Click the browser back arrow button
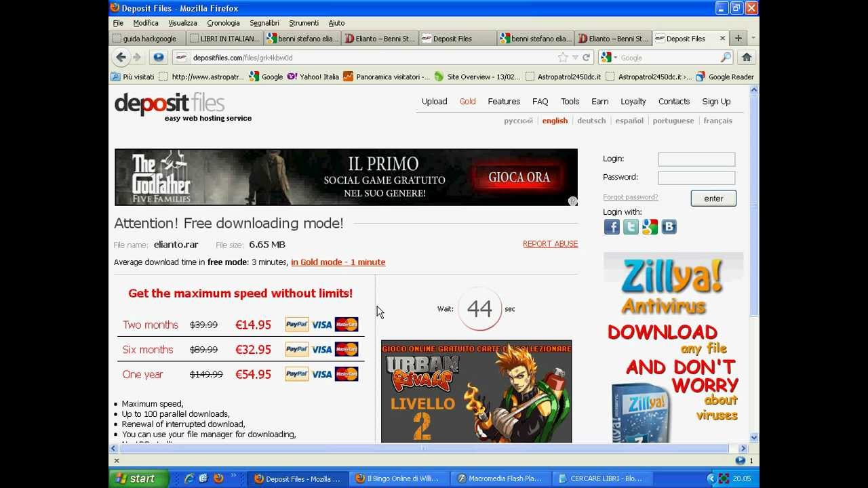This screenshot has width=868, height=488. pos(121,58)
